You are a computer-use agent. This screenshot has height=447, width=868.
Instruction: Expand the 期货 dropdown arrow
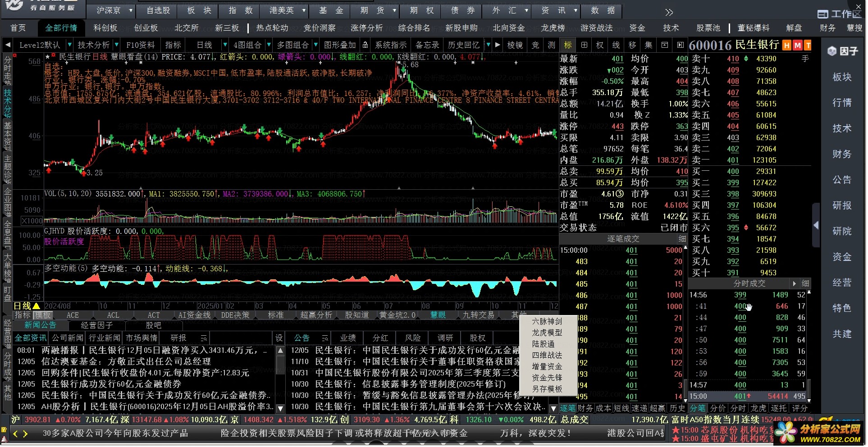tap(395, 10)
